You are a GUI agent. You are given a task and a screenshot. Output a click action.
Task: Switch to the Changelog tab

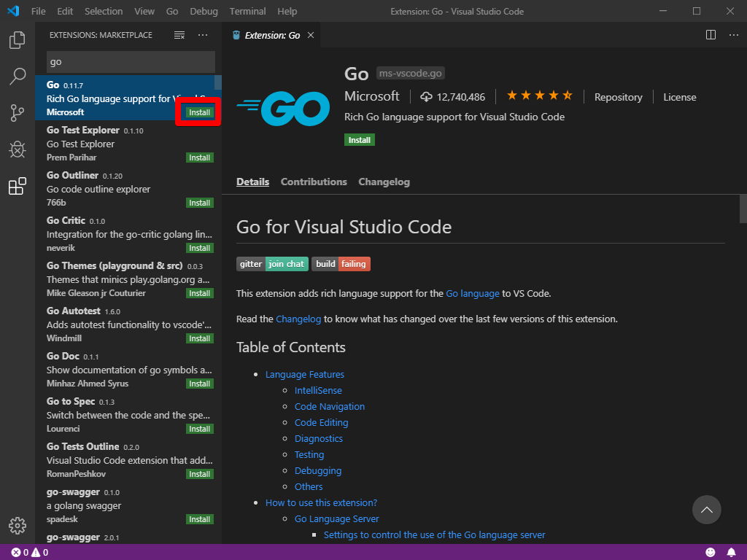click(x=384, y=182)
